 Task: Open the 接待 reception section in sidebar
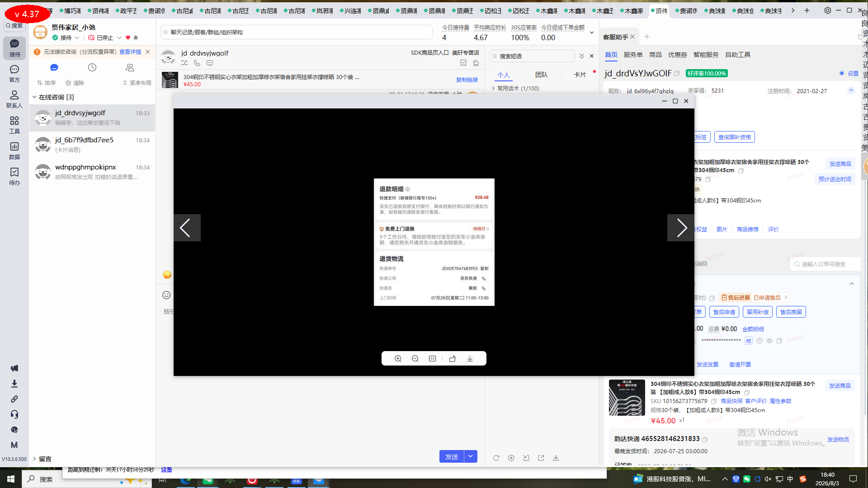pos(14,48)
